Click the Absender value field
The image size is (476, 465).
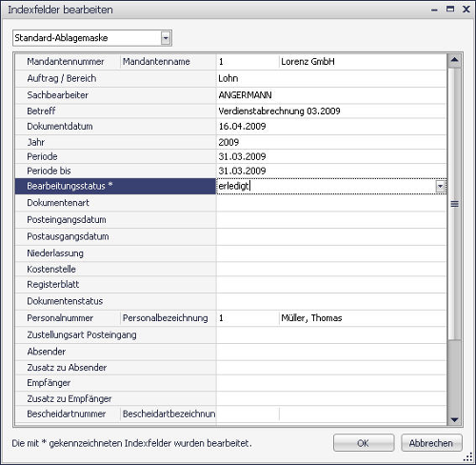click(331, 352)
